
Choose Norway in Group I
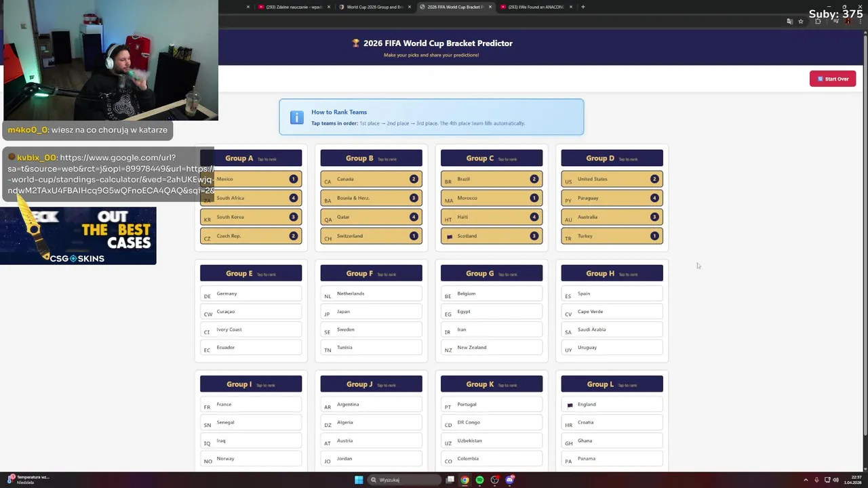click(x=251, y=459)
